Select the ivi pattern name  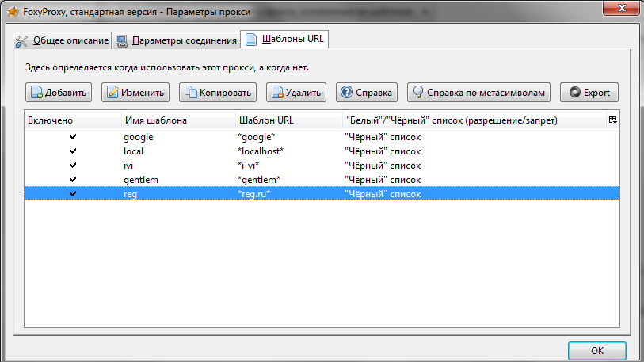pos(128,166)
